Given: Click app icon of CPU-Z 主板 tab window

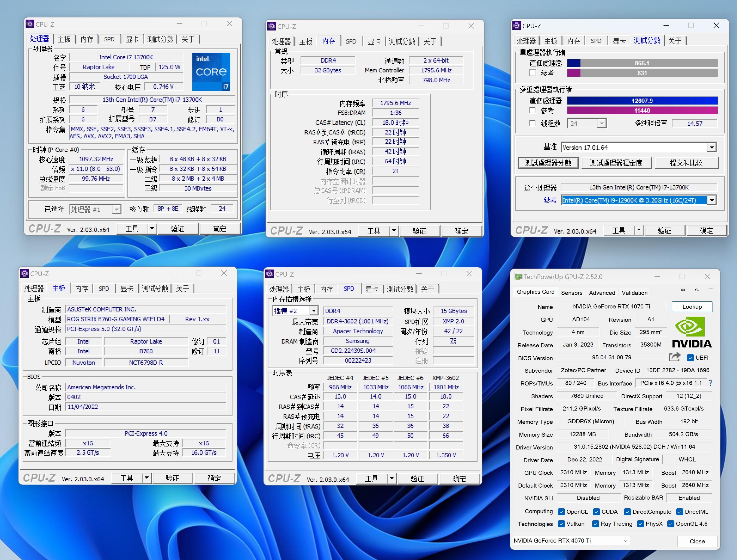Looking at the screenshot, I should click(x=25, y=273).
